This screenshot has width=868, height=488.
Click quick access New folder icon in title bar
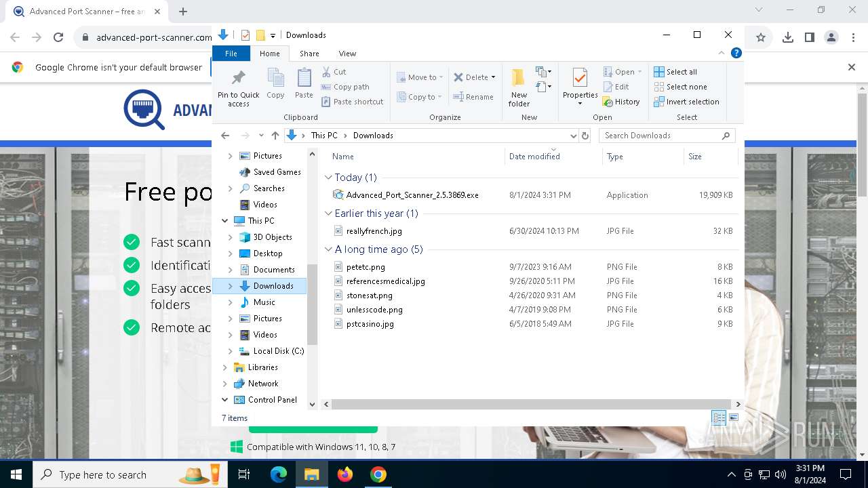(260, 35)
